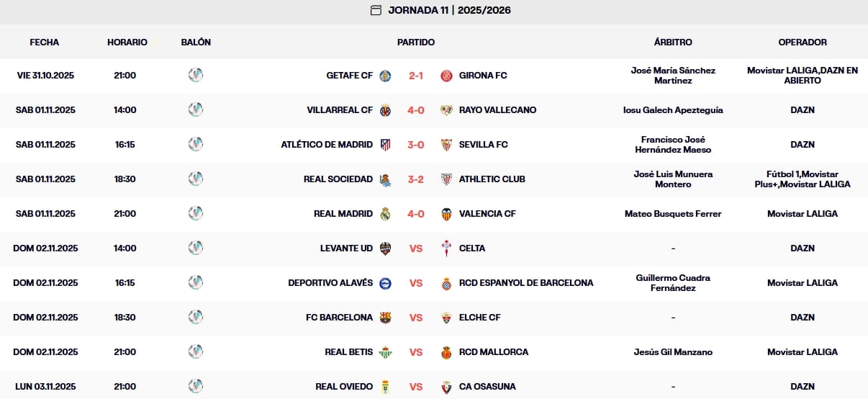
Task: Click the Jornada 11 | 2025/2026 title
Action: click(450, 10)
